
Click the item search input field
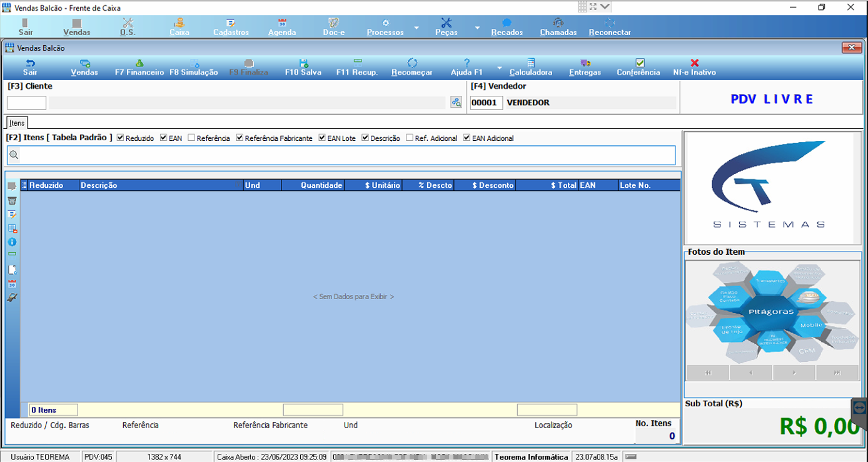[341, 155]
